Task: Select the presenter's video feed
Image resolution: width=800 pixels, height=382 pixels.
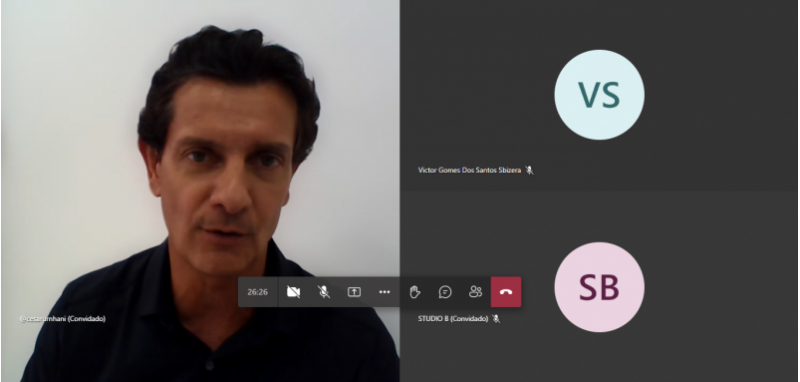Action: 201,191
